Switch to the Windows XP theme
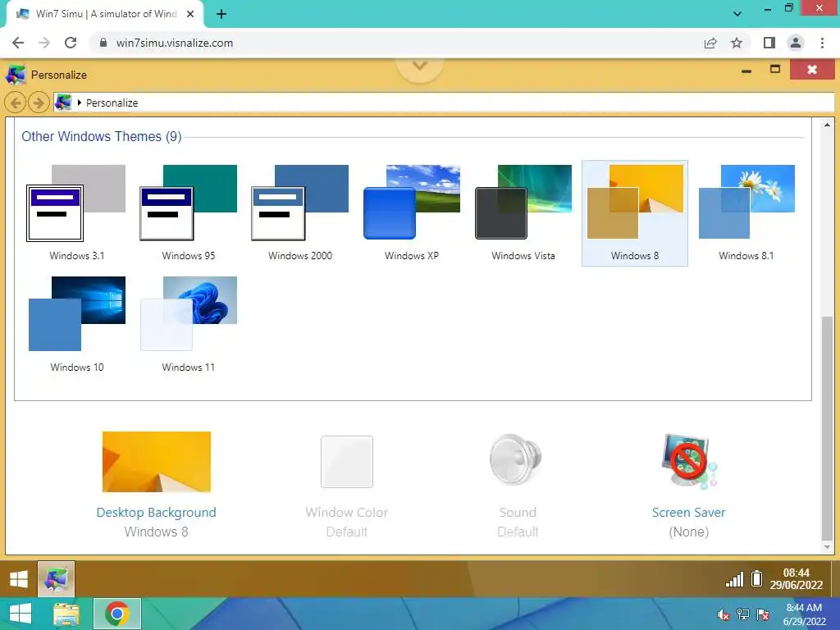The width and height of the screenshot is (840, 630). [412, 213]
